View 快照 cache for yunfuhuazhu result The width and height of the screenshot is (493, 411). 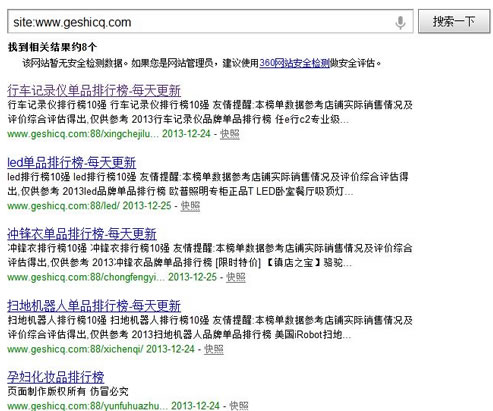(239, 406)
